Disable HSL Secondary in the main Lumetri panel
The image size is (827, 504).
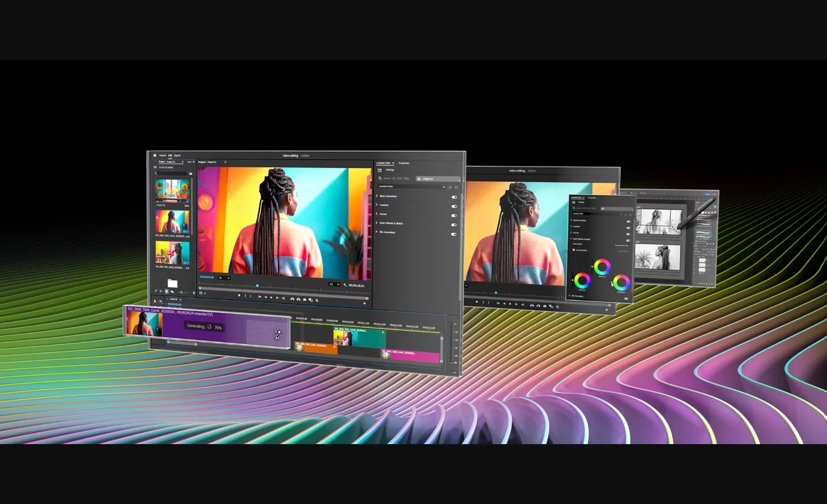[x=454, y=234]
